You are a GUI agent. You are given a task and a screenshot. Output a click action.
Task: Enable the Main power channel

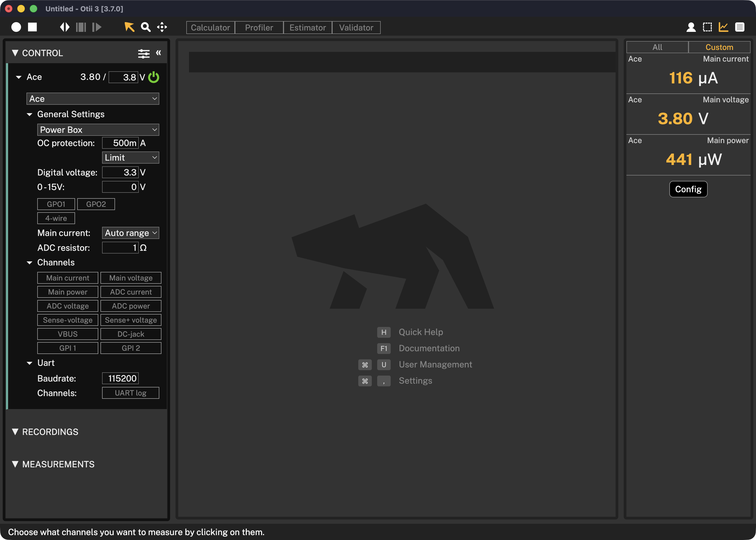click(x=68, y=292)
